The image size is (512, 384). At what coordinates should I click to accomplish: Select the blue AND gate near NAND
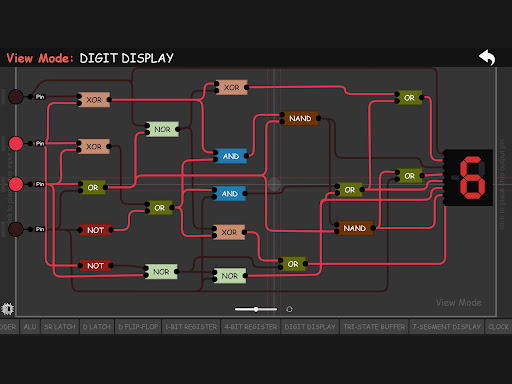[231, 156]
